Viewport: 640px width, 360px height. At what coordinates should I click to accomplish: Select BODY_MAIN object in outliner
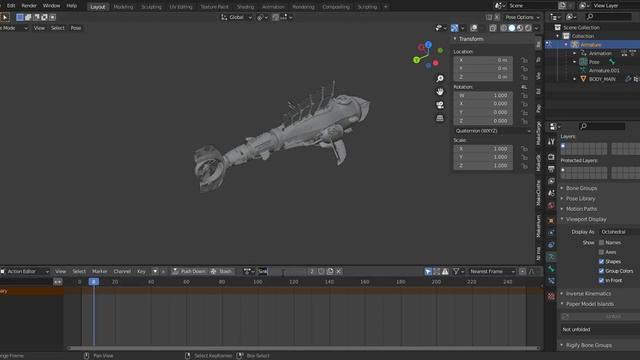(602, 79)
